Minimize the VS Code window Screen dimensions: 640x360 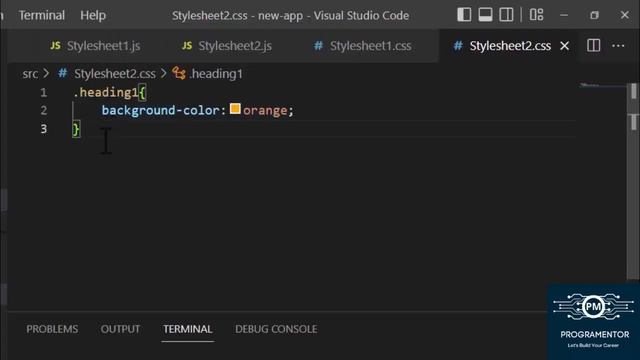[564, 15]
